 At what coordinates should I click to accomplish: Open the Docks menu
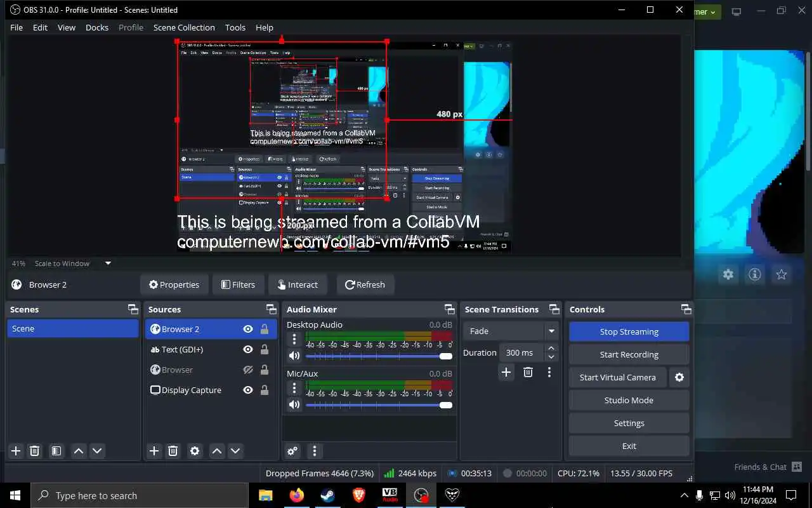[97, 27]
